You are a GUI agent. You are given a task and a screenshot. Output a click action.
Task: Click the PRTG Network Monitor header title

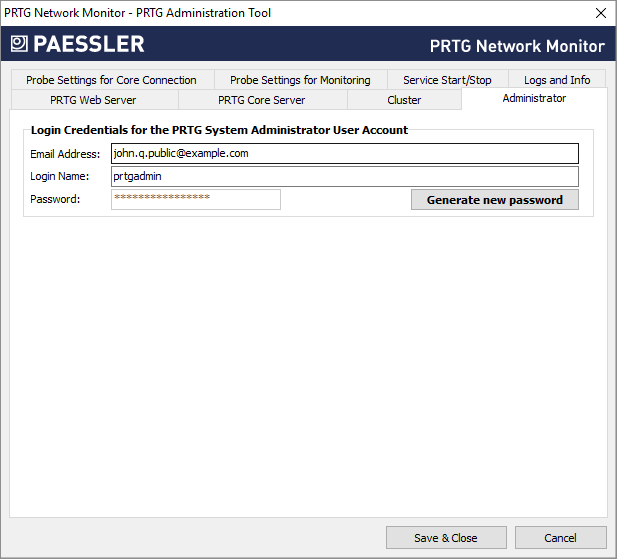(517, 46)
